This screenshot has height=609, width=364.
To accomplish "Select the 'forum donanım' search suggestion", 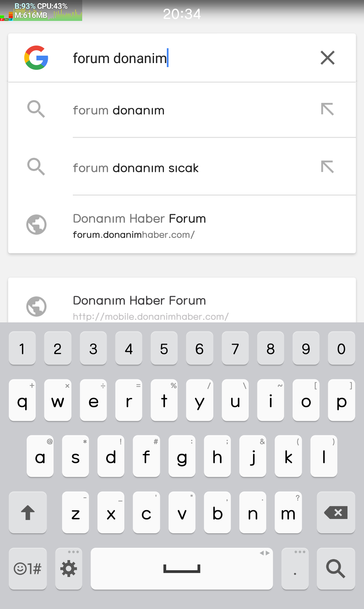I will (182, 110).
